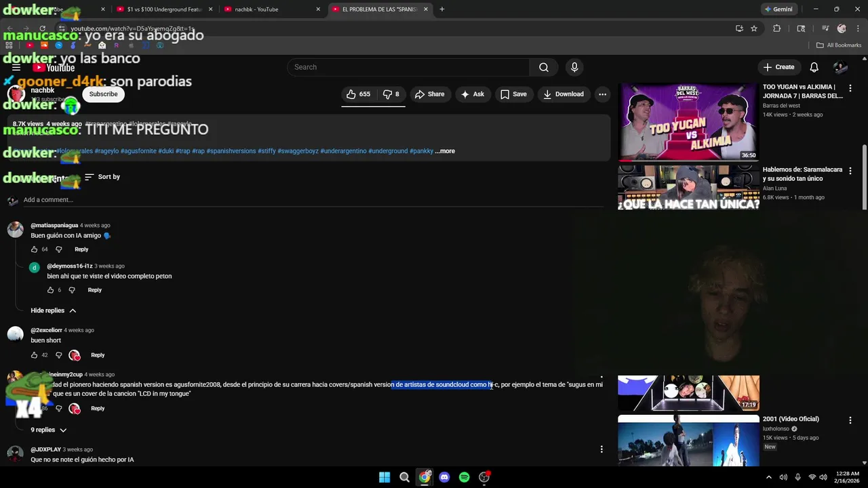Open the YouTube account avatar menu
Screen dimensions: 868x488
coord(840,67)
